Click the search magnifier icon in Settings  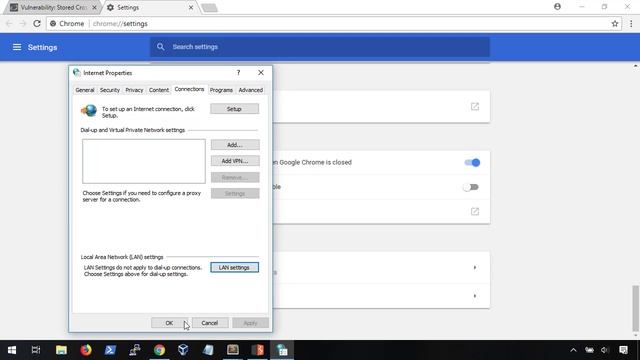[x=161, y=47]
